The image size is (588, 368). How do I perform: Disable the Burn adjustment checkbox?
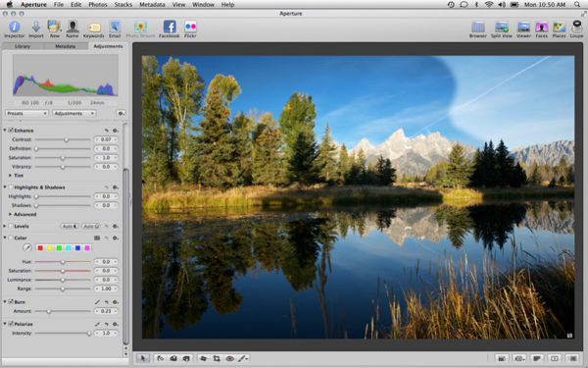point(11,302)
